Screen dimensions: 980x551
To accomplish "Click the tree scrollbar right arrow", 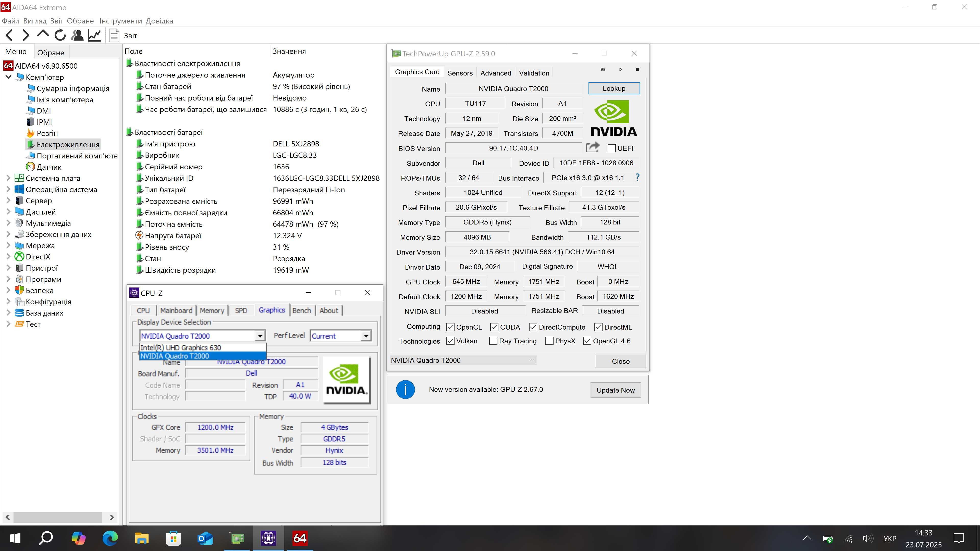I will 112,517.
